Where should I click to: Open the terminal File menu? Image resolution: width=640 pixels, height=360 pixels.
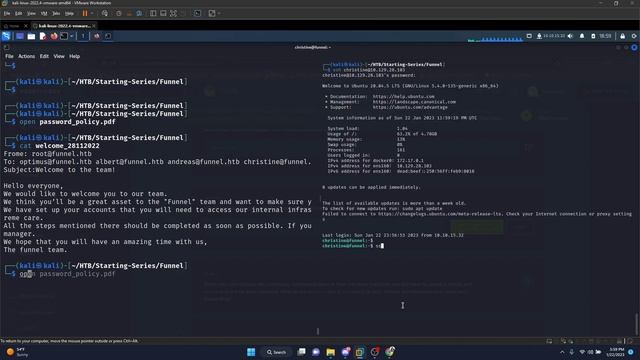(9, 56)
